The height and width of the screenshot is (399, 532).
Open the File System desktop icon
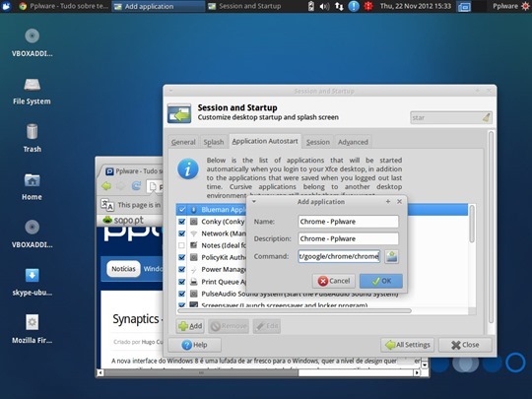coord(32,85)
